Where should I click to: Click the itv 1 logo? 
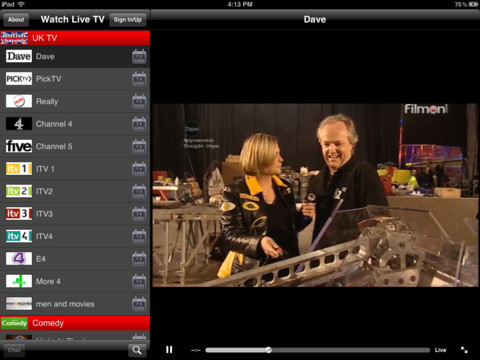[x=19, y=169]
